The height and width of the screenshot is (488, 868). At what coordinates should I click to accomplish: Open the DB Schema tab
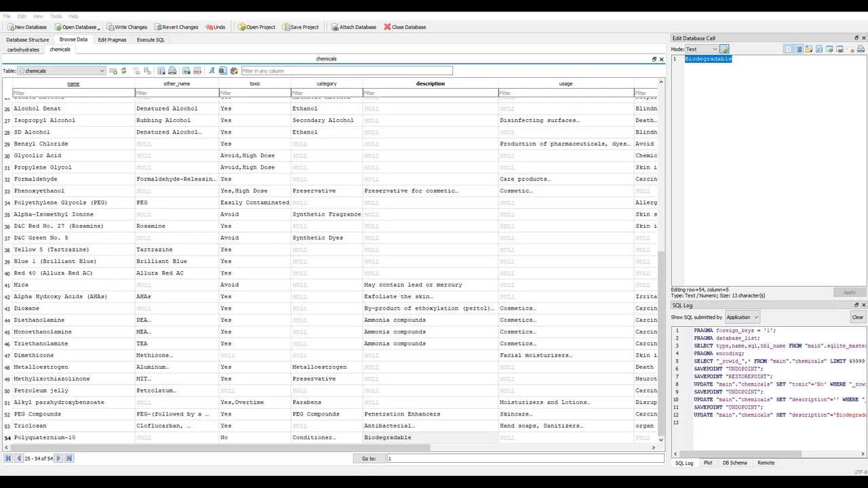[734, 463]
